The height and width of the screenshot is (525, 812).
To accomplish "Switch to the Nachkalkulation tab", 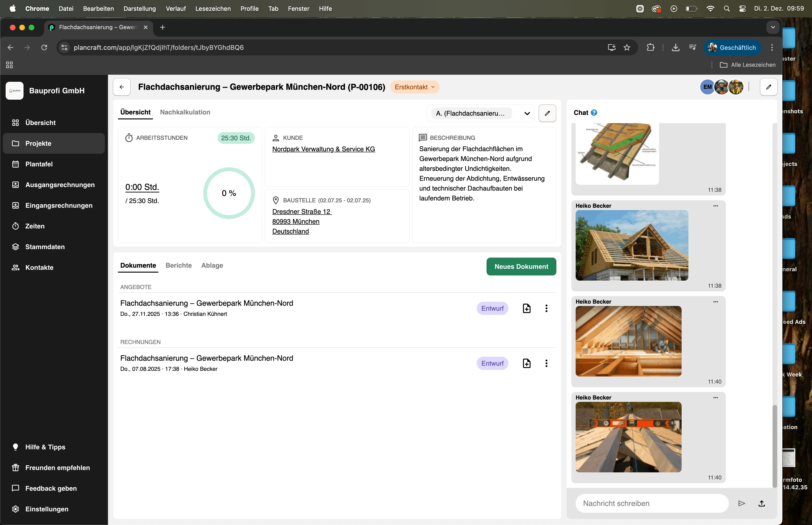I will pyautogui.click(x=185, y=112).
